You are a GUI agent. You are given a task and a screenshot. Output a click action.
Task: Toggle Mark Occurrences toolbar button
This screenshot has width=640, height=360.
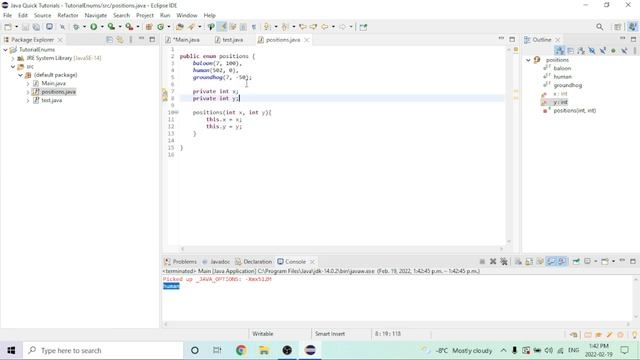(x=222, y=27)
